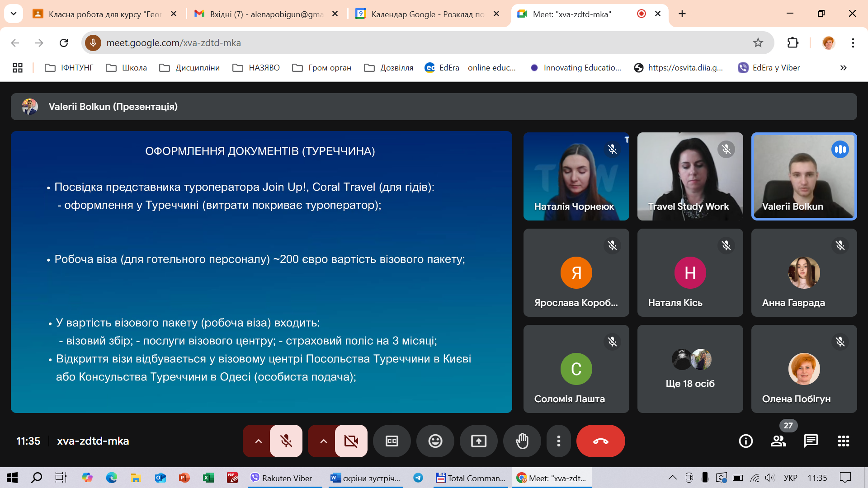Open meeting details info icon
Image resolution: width=868 pixels, height=488 pixels.
pyautogui.click(x=745, y=441)
